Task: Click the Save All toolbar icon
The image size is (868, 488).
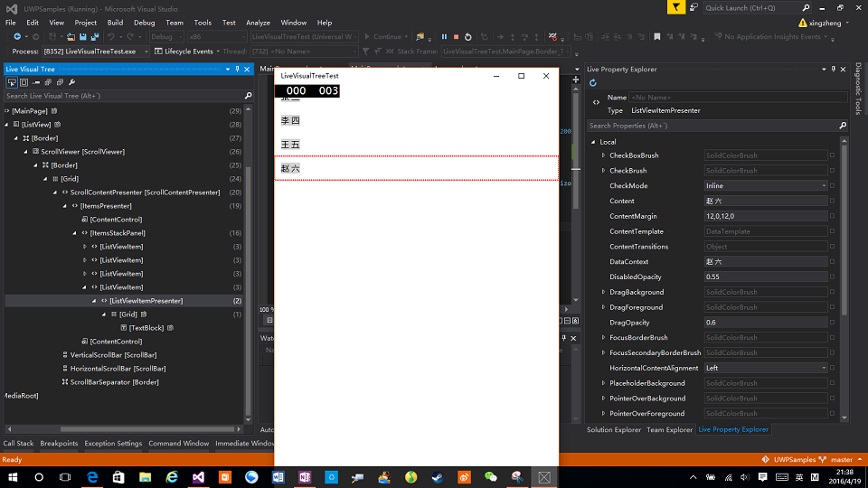Action: (x=94, y=37)
